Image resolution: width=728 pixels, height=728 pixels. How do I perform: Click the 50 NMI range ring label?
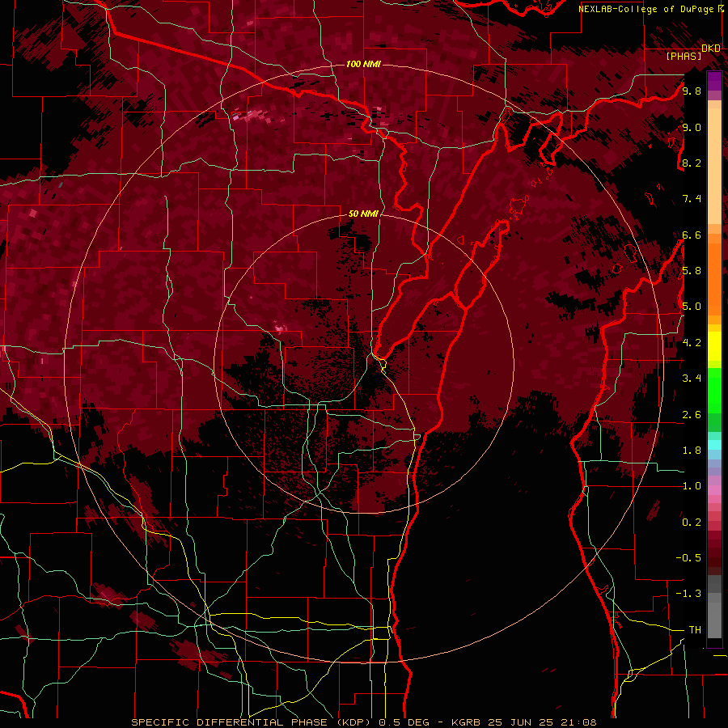363,214
